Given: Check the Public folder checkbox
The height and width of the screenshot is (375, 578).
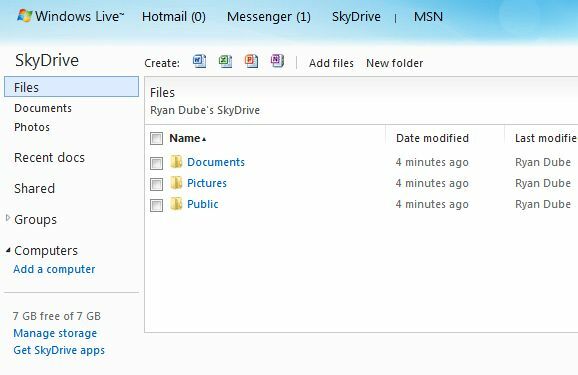Looking at the screenshot, I should click(x=156, y=205).
